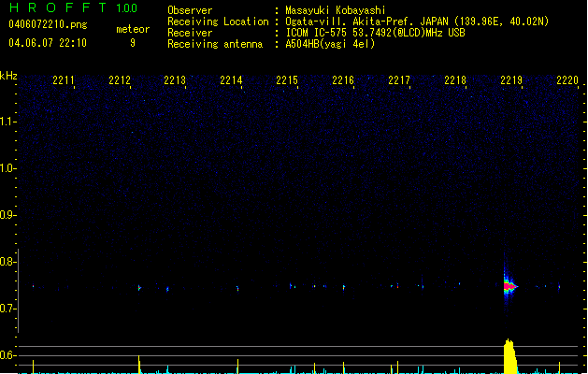Click the 1.0 kHz axis label
588x374 pixels.
click(7, 168)
